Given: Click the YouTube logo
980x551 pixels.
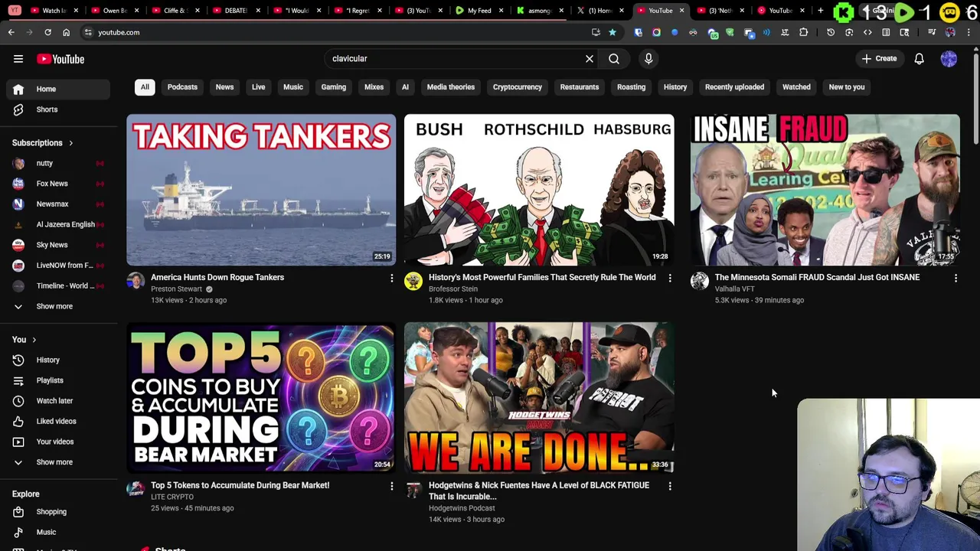Looking at the screenshot, I should [60, 59].
